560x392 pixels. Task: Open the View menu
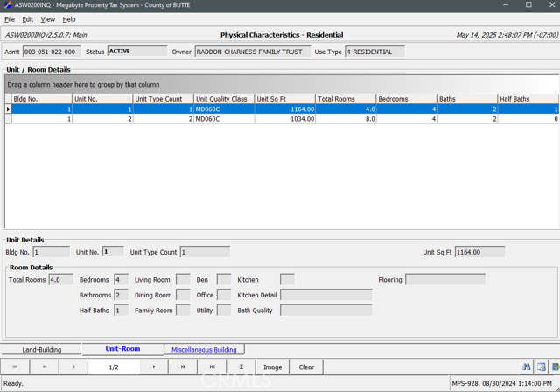pos(48,19)
